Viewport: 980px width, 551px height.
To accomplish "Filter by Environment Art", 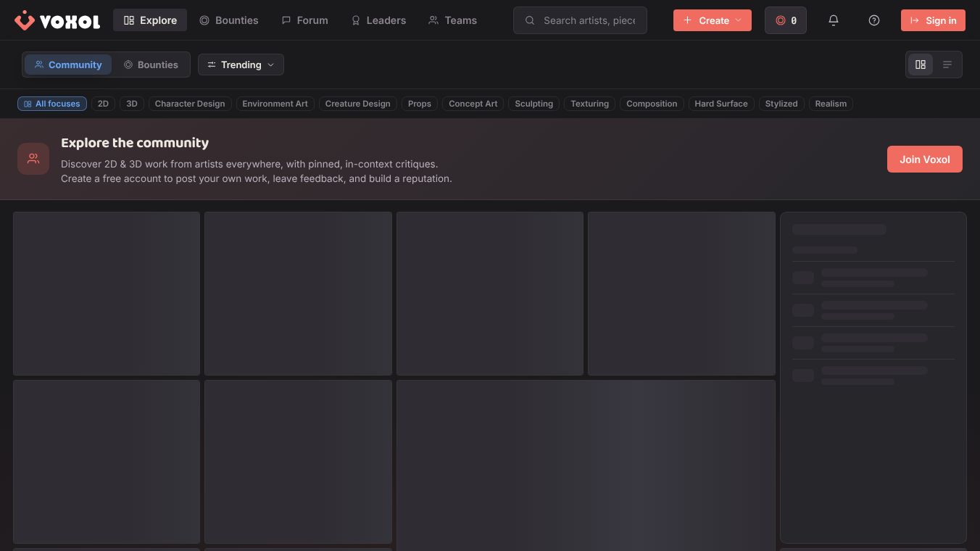I will 275,104.
